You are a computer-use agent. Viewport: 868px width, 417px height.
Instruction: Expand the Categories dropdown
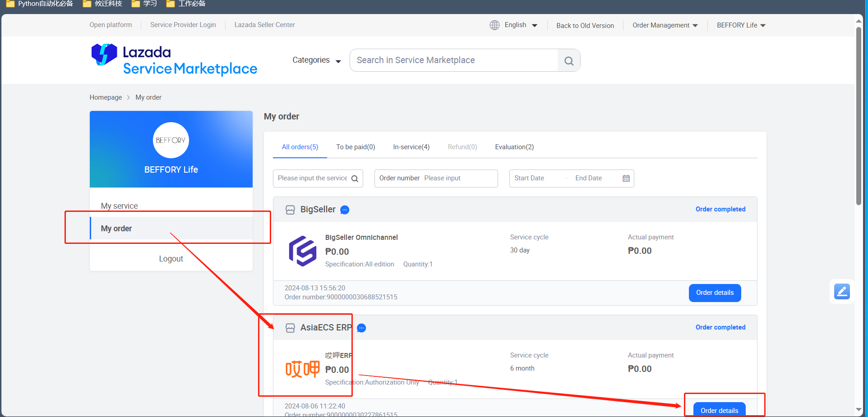(x=317, y=60)
